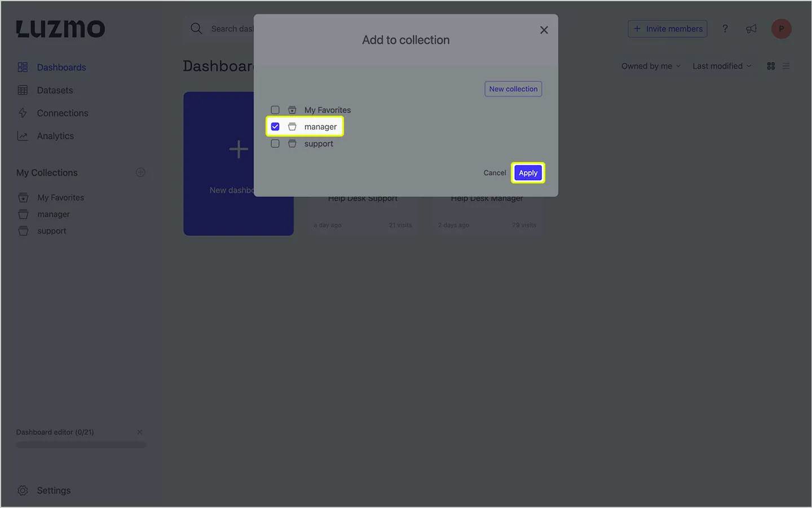
Task: Open the Owned by me dropdown
Action: [651, 66]
